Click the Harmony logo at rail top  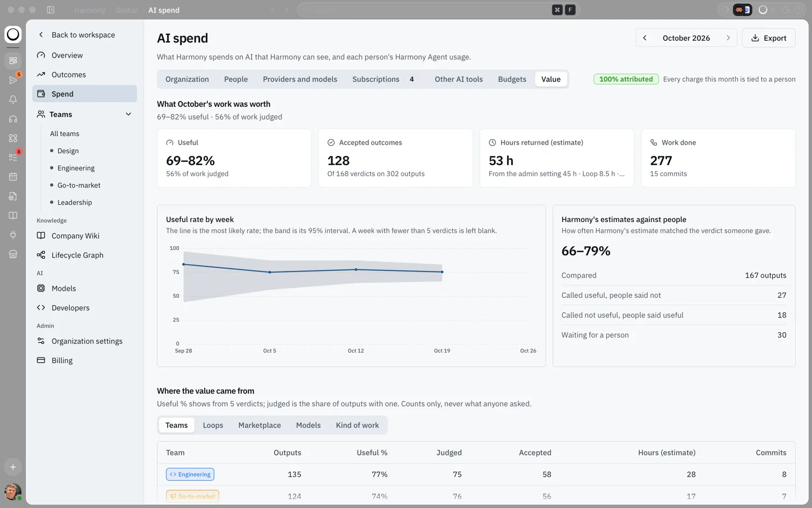[13, 34]
